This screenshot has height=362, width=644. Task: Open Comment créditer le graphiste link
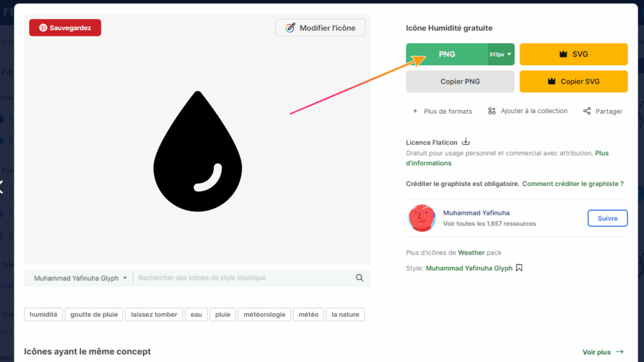(572, 184)
